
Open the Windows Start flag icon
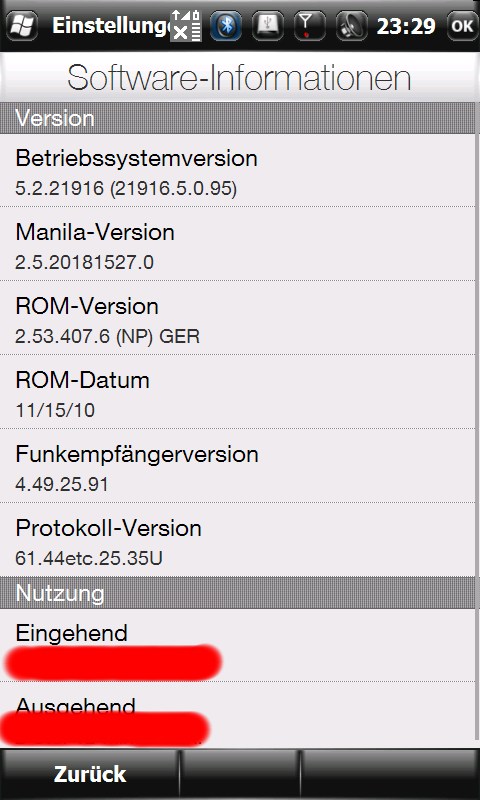(21, 26)
